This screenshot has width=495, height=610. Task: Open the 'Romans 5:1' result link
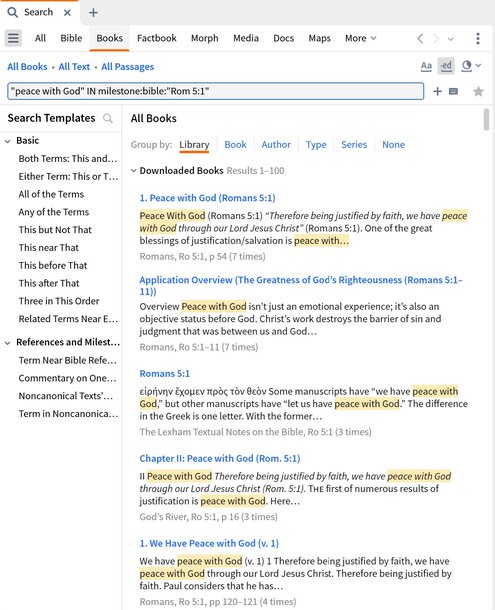click(x=165, y=374)
